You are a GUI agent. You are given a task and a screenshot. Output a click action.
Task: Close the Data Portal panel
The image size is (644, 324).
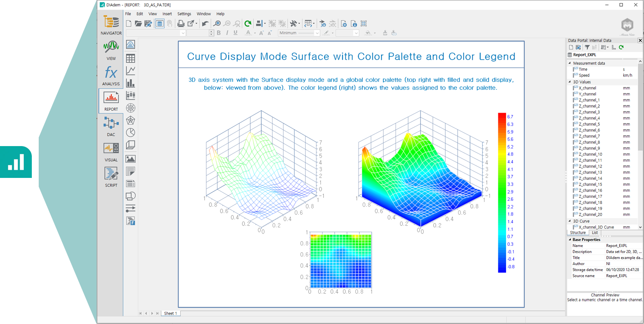tap(640, 40)
